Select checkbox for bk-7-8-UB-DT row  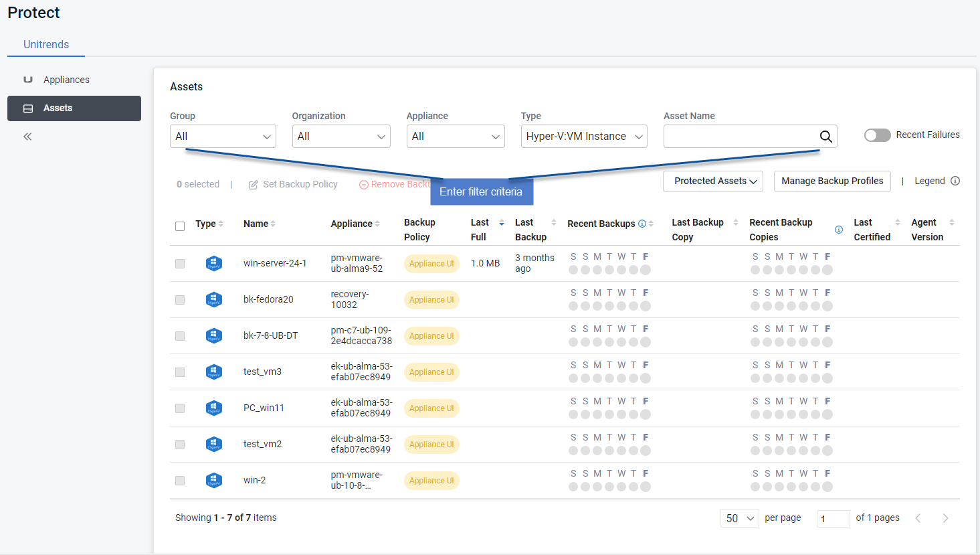tap(180, 336)
